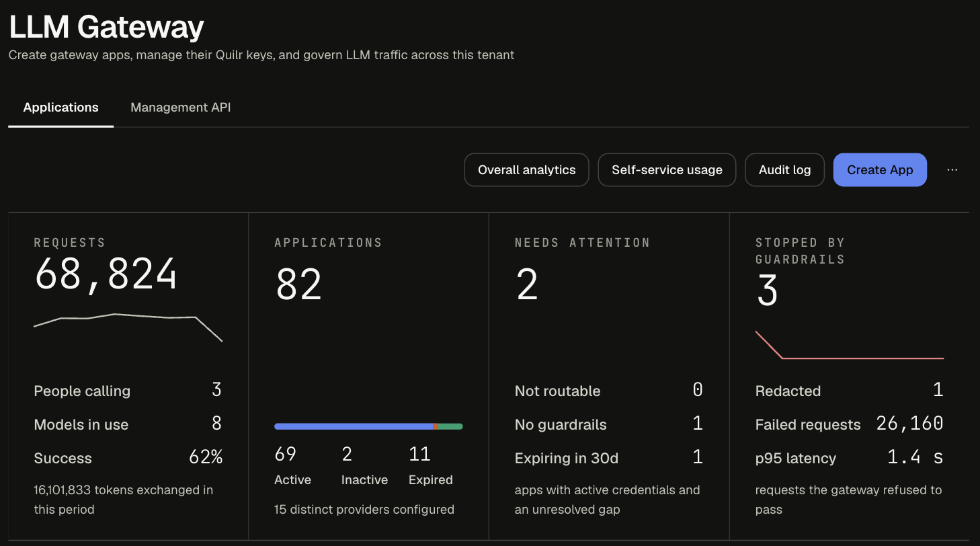Click the Not routable row
The image size is (980, 546).
point(609,391)
